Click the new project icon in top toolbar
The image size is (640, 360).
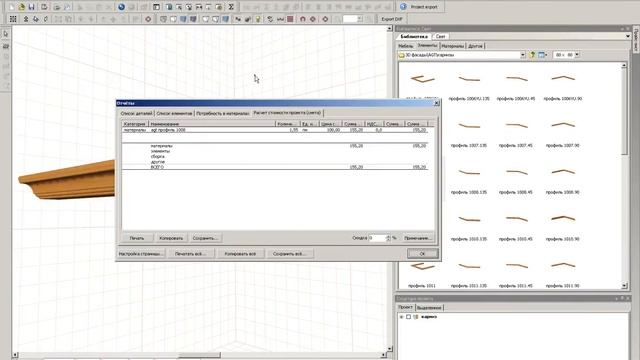click(12, 7)
